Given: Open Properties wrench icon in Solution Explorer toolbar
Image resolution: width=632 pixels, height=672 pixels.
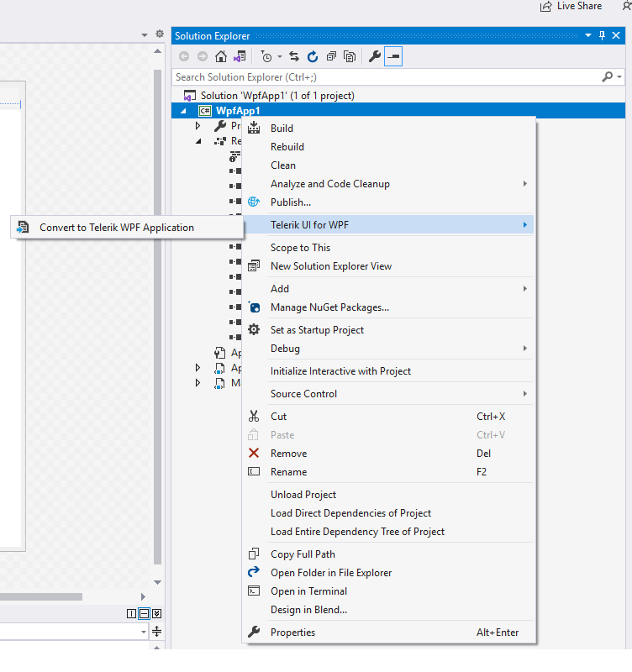Looking at the screenshot, I should point(375,56).
